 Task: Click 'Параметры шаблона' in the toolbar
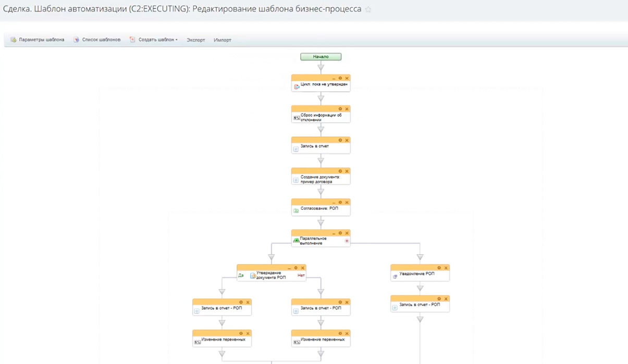pos(38,40)
